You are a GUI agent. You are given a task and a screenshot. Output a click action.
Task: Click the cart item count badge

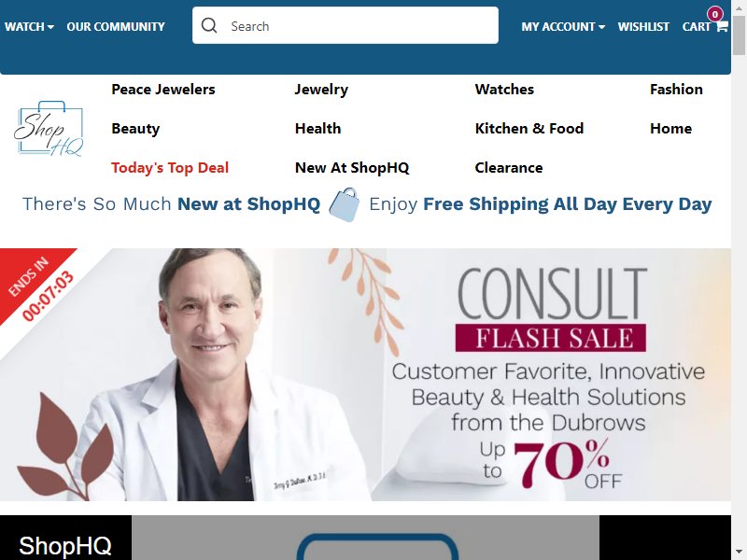tap(714, 14)
